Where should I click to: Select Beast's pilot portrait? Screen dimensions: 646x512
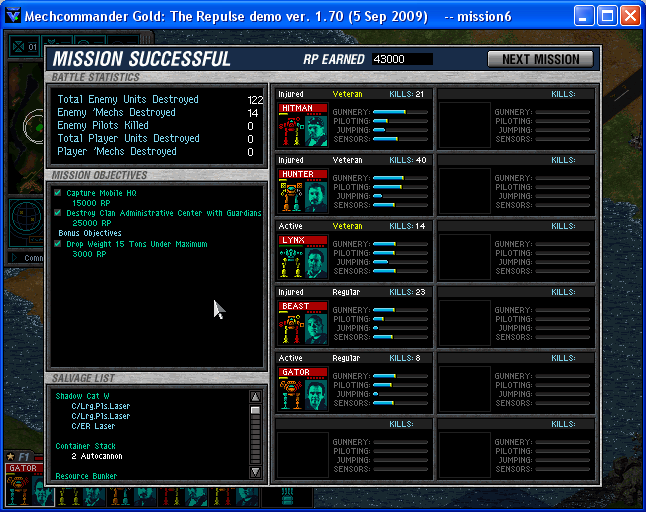pyautogui.click(x=316, y=329)
